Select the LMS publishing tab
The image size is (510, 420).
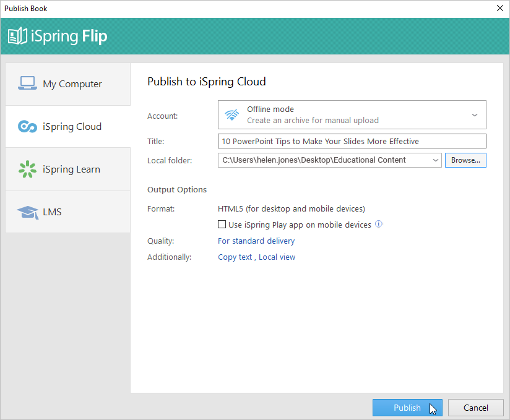[68, 212]
